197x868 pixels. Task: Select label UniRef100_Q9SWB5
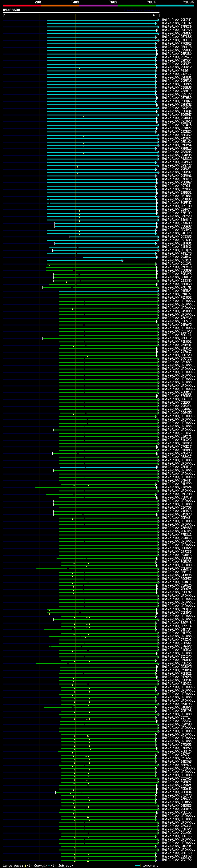(x=177, y=50)
